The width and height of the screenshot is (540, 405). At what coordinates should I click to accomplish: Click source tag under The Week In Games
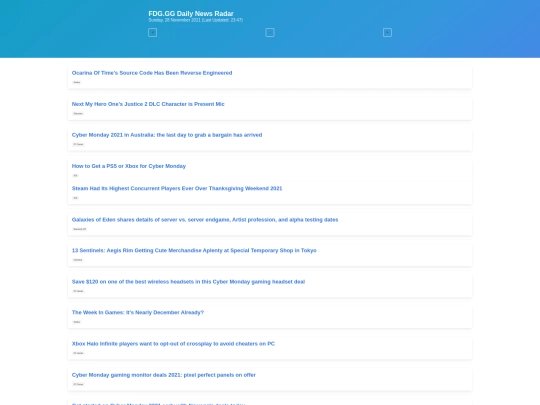click(x=77, y=322)
